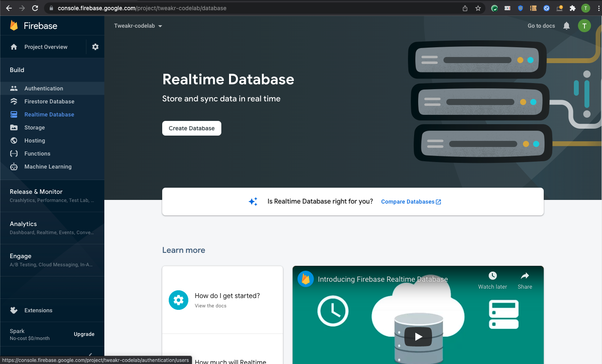
Task: Click the Create Database button
Action: [192, 128]
